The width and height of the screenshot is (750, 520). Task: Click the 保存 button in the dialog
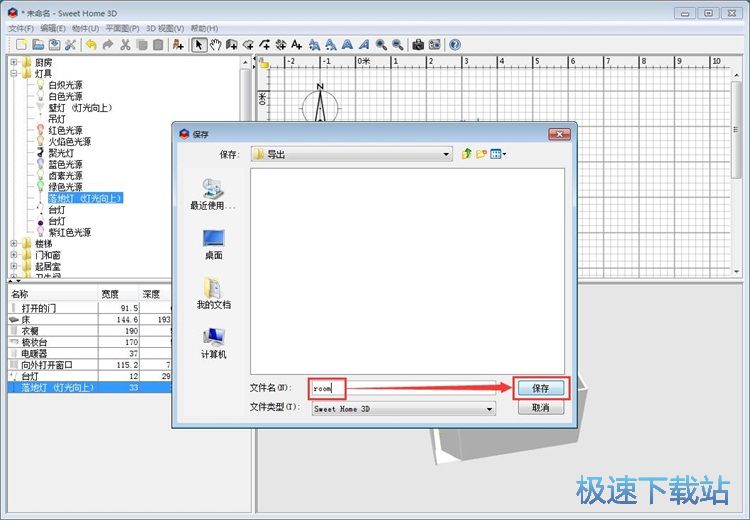tap(541, 388)
